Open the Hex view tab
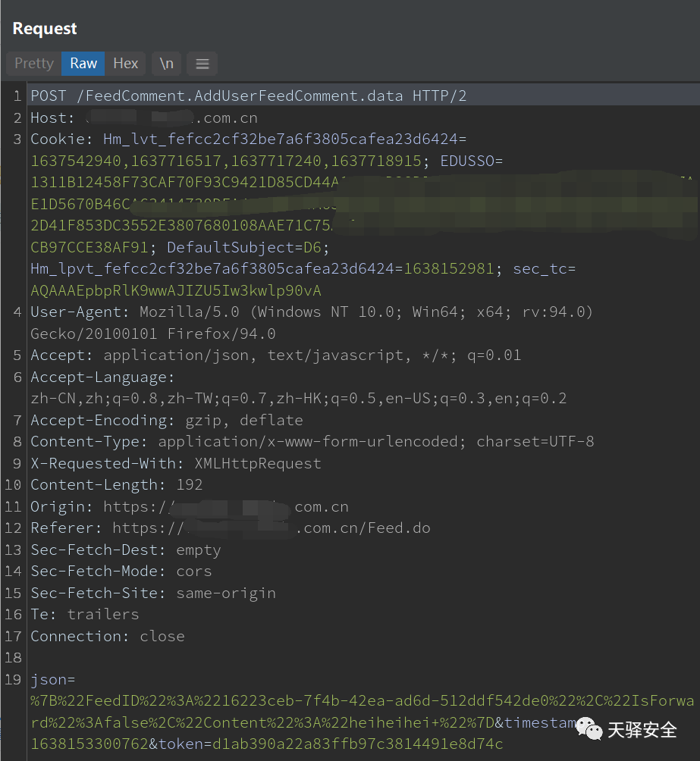This screenshot has height=761, width=700. tap(126, 64)
